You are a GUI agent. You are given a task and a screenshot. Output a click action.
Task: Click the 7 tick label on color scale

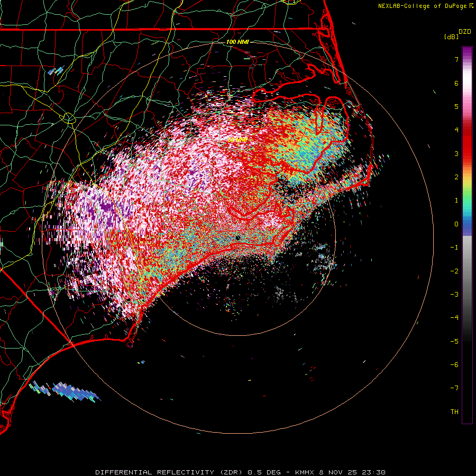tap(456, 59)
